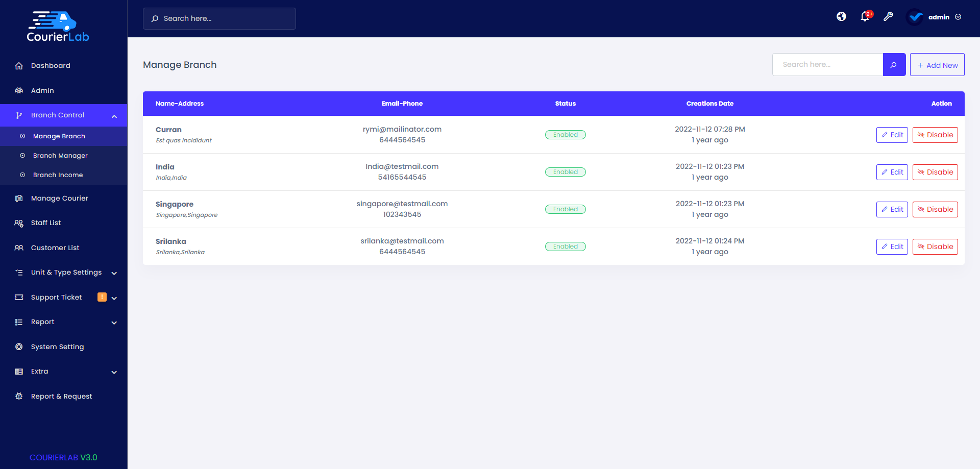Select the Manage Courier sidebar icon

tap(19, 198)
